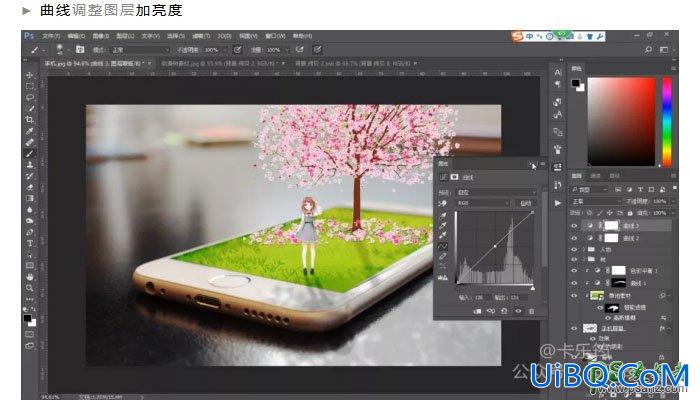
Task: Open the Curves preset dropdown
Action: tap(496, 192)
